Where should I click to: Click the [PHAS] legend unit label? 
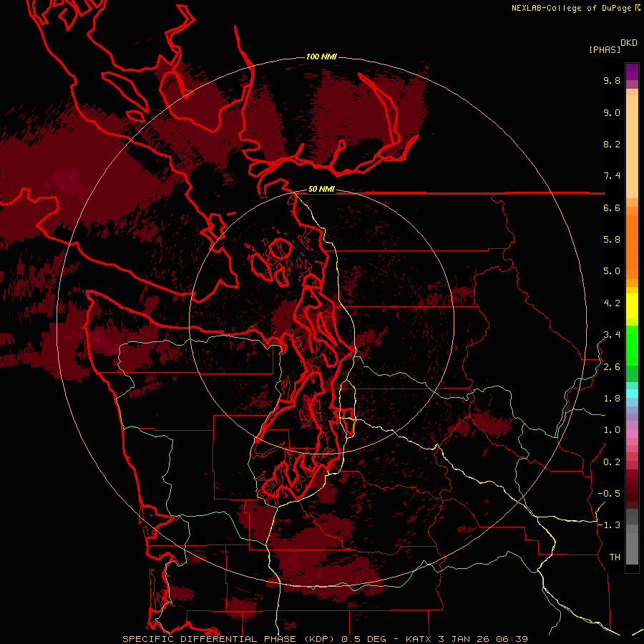tap(605, 49)
